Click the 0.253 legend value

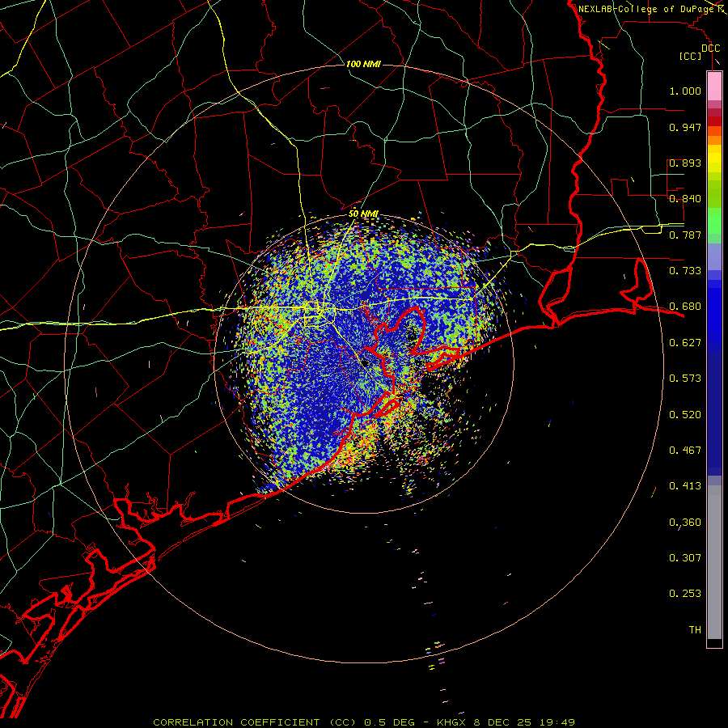click(x=685, y=594)
